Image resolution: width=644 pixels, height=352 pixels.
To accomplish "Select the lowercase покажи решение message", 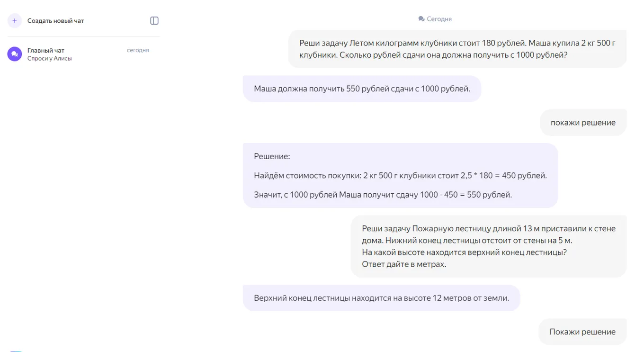I will coord(583,123).
